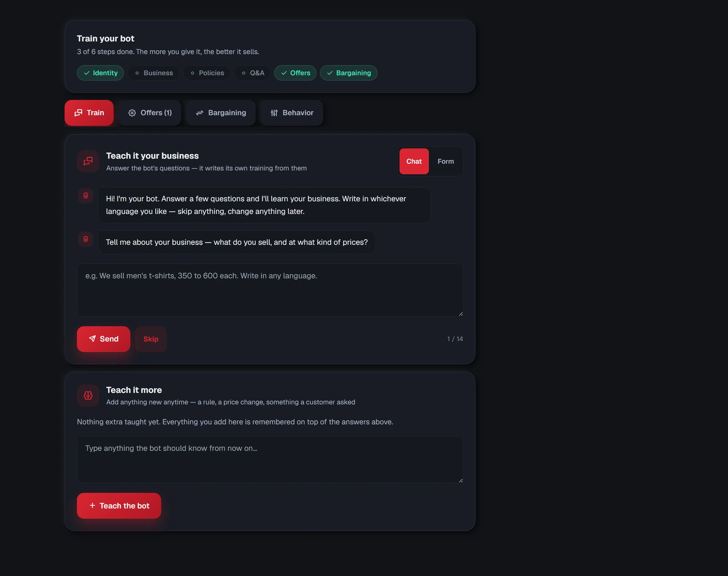This screenshot has height=576, width=728.
Task: Select the Policies step chip
Action: pyautogui.click(x=207, y=73)
